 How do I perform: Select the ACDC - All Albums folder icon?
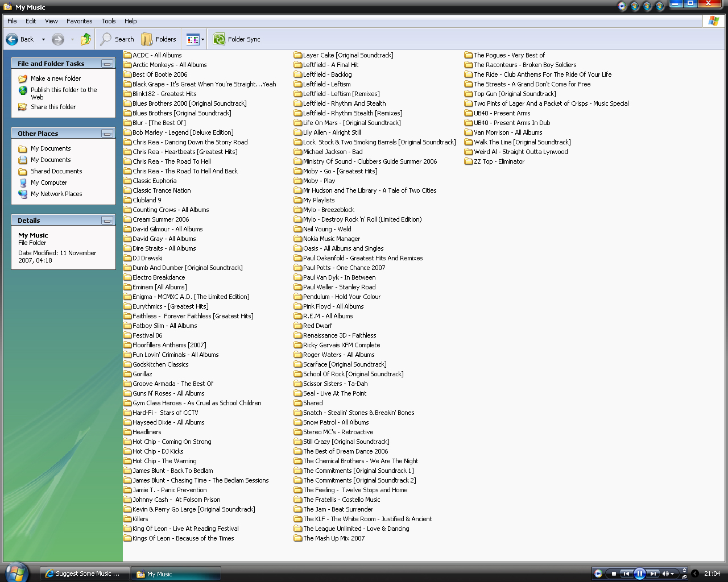click(x=127, y=55)
